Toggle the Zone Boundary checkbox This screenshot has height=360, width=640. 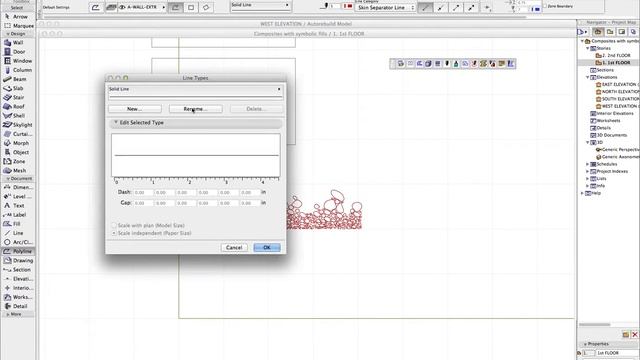(x=545, y=6)
